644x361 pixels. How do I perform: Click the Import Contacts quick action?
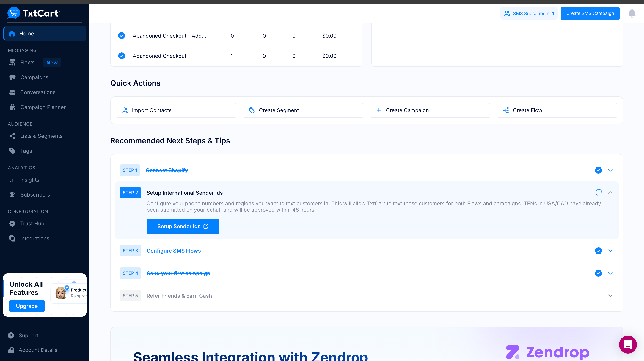click(176, 110)
